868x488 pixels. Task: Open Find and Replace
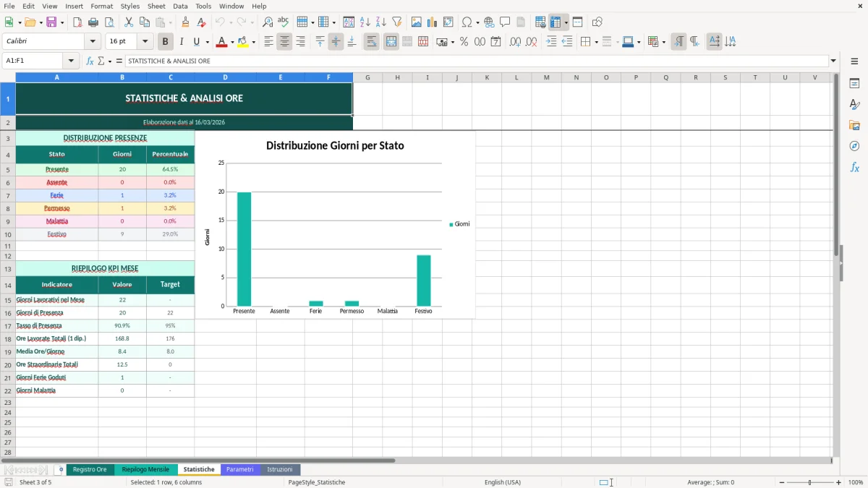point(268,22)
